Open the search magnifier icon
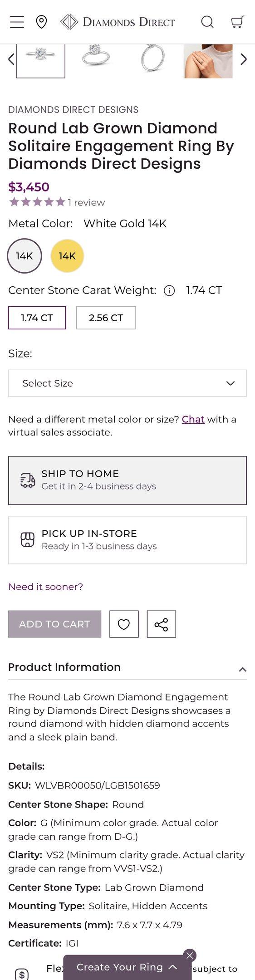Image resolution: width=255 pixels, height=980 pixels. pos(207,22)
